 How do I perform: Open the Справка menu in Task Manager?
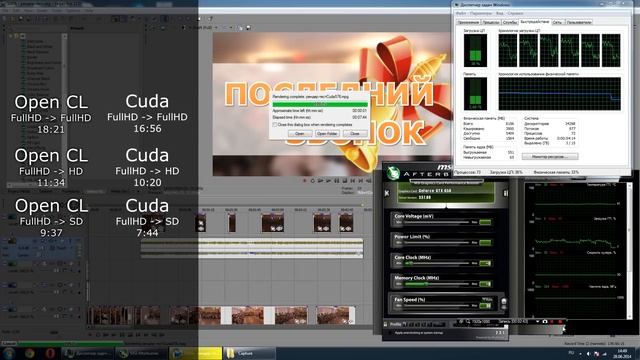[516, 13]
